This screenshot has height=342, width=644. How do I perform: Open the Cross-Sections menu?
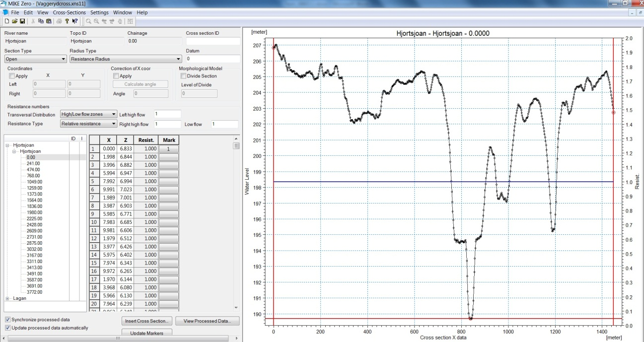pyautogui.click(x=69, y=12)
